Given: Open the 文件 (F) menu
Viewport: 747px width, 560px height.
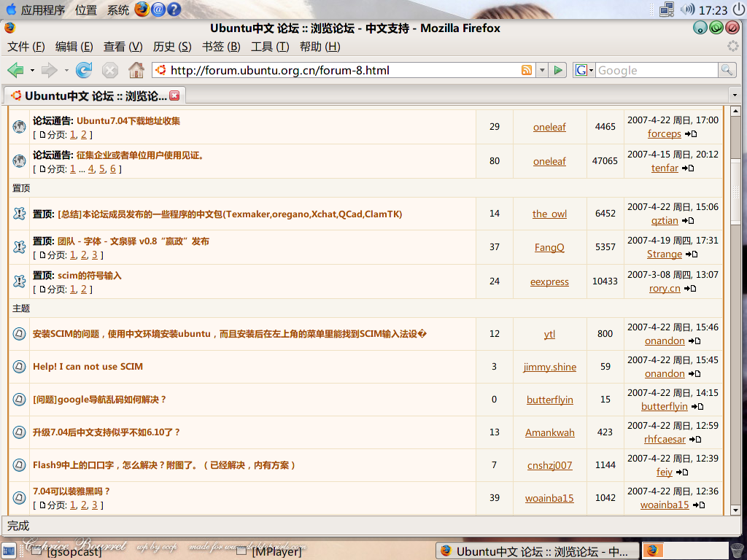Looking at the screenshot, I should click(x=26, y=47).
